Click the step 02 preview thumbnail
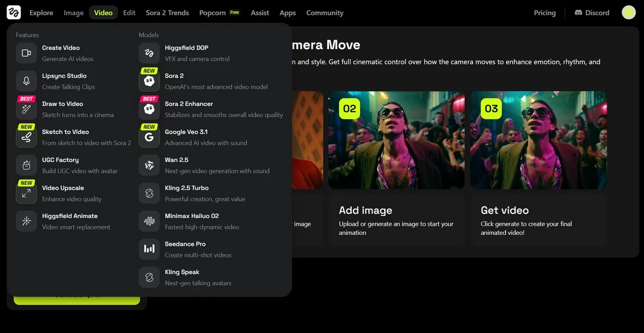644x333 pixels. click(397, 140)
